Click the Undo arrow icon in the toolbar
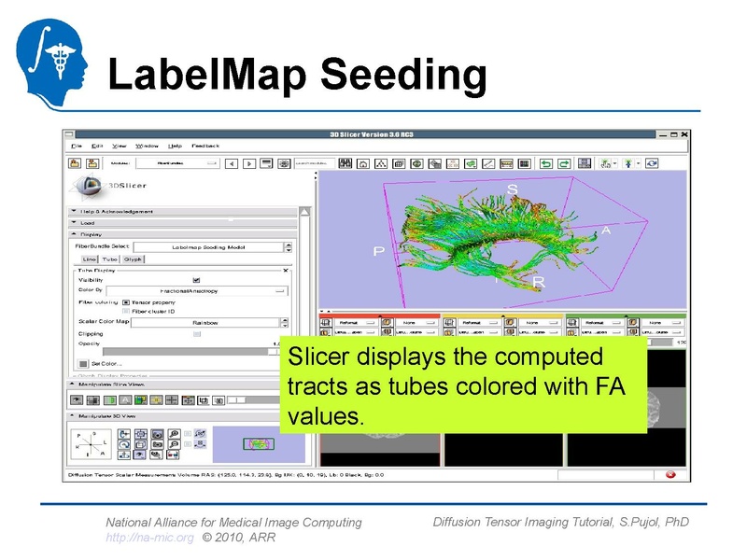Image resolution: width=747 pixels, height=560 pixels. coord(546,163)
